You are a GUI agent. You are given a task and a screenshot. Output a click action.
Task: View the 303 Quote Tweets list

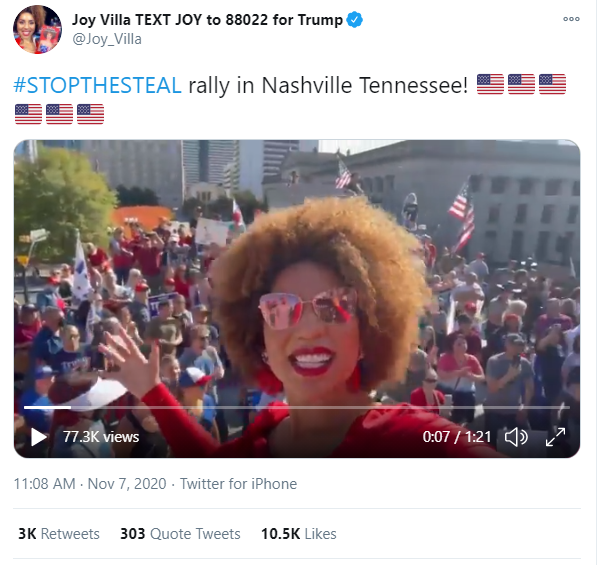point(180,534)
